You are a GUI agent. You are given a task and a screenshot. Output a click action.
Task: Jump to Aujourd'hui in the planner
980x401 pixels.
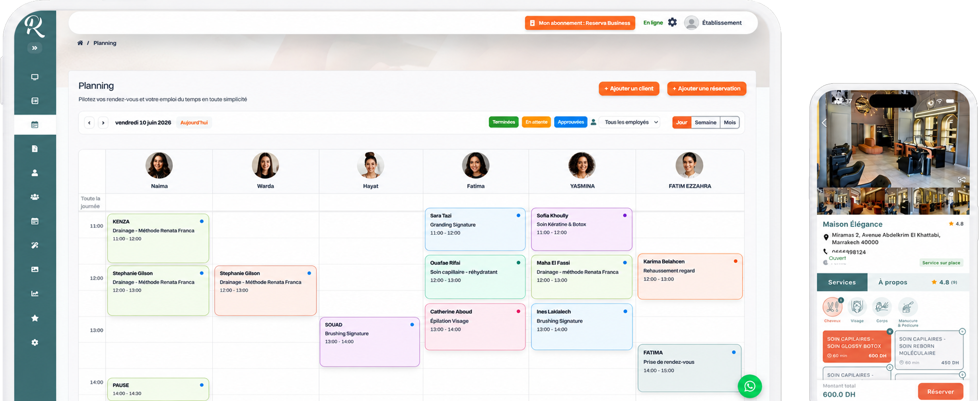click(194, 122)
